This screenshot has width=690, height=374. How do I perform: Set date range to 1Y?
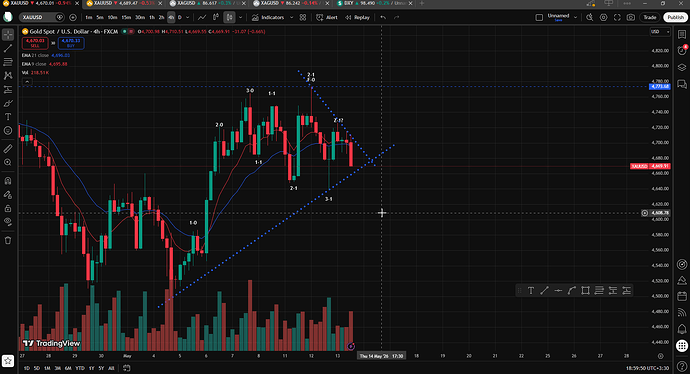click(91, 368)
